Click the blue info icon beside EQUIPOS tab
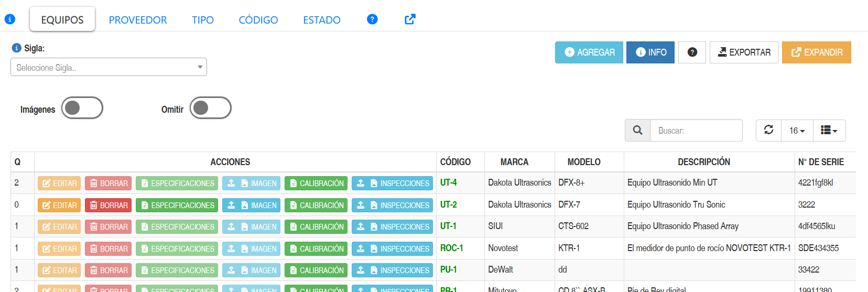This screenshot has width=868, height=292. tap(9, 19)
